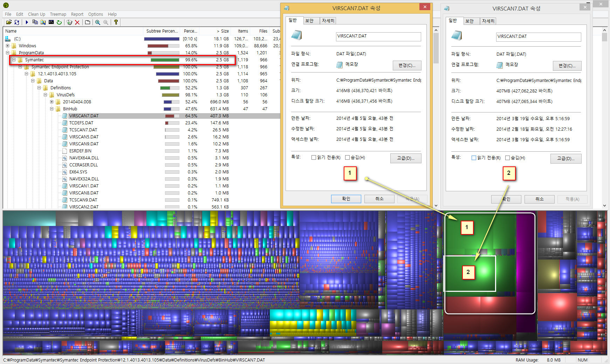Image resolution: width=610 pixels, height=364 pixels.
Task: Open the Report menu
Action: [77, 14]
